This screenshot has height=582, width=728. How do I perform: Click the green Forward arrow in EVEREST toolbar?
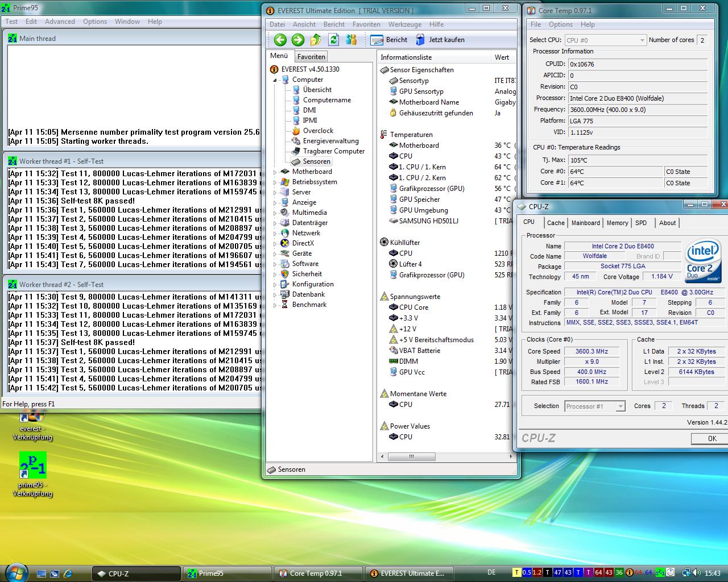tap(297, 40)
